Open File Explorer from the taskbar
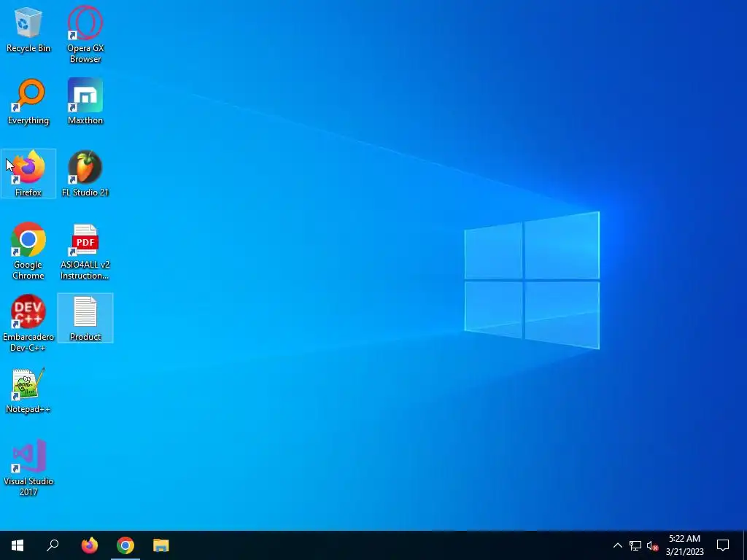The height and width of the screenshot is (560, 747). click(x=161, y=545)
